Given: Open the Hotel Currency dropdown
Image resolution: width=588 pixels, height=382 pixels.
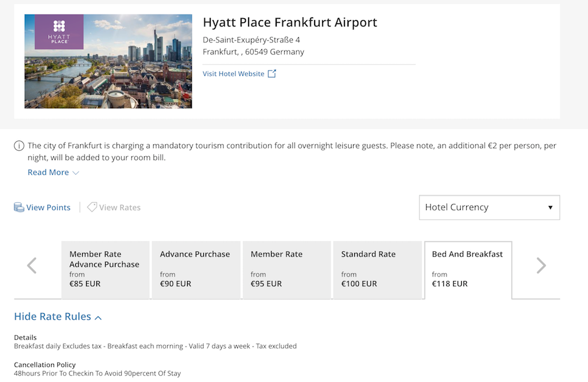Looking at the screenshot, I should tap(489, 207).
